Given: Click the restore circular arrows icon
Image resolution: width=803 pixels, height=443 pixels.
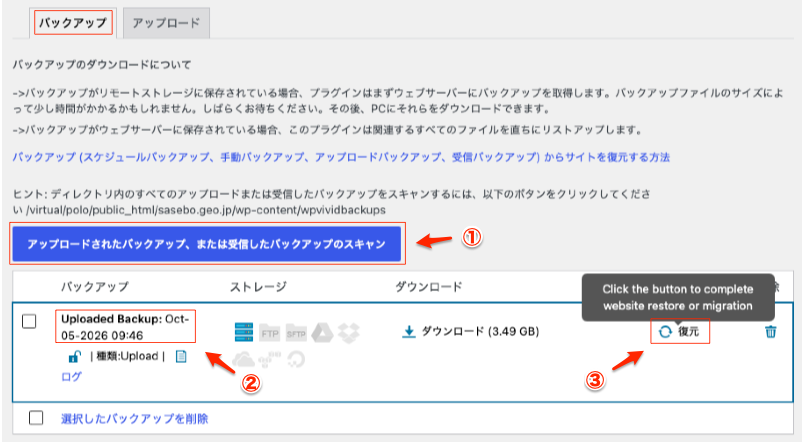Looking at the screenshot, I should point(665,332).
